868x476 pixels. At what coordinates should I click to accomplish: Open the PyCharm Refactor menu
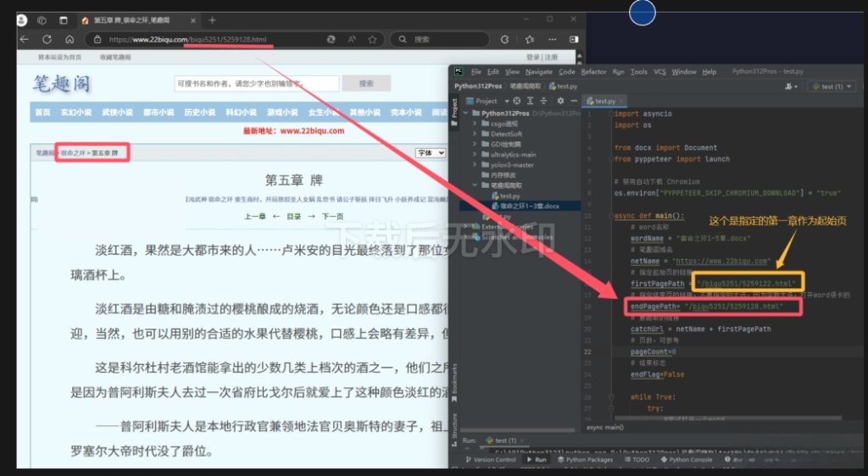(x=593, y=72)
